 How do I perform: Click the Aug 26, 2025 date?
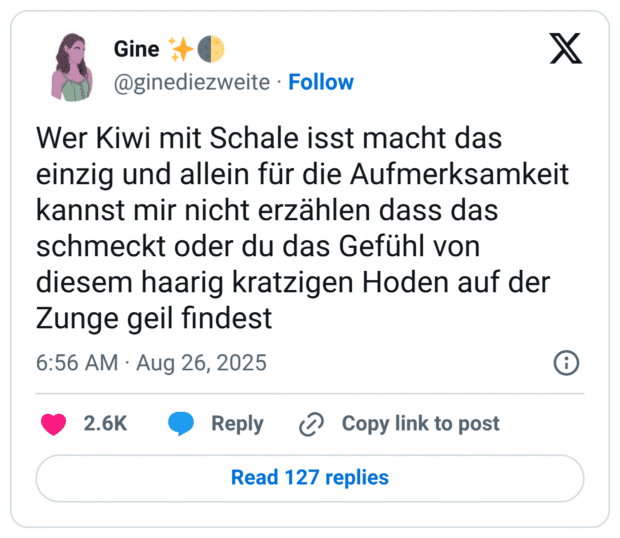pyautogui.click(x=201, y=362)
